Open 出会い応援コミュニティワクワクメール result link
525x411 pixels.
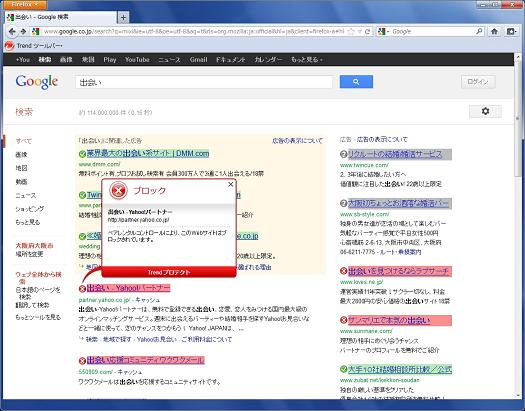pos(146,360)
